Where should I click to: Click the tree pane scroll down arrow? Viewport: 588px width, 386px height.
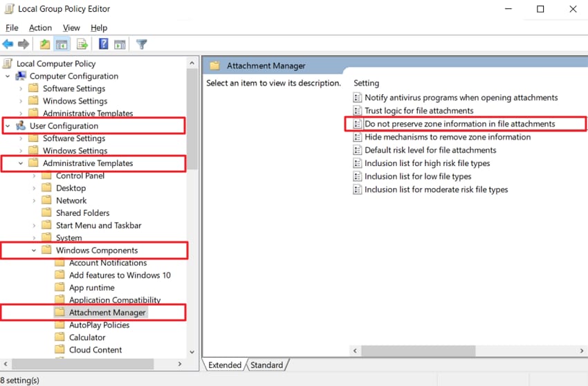(192, 352)
